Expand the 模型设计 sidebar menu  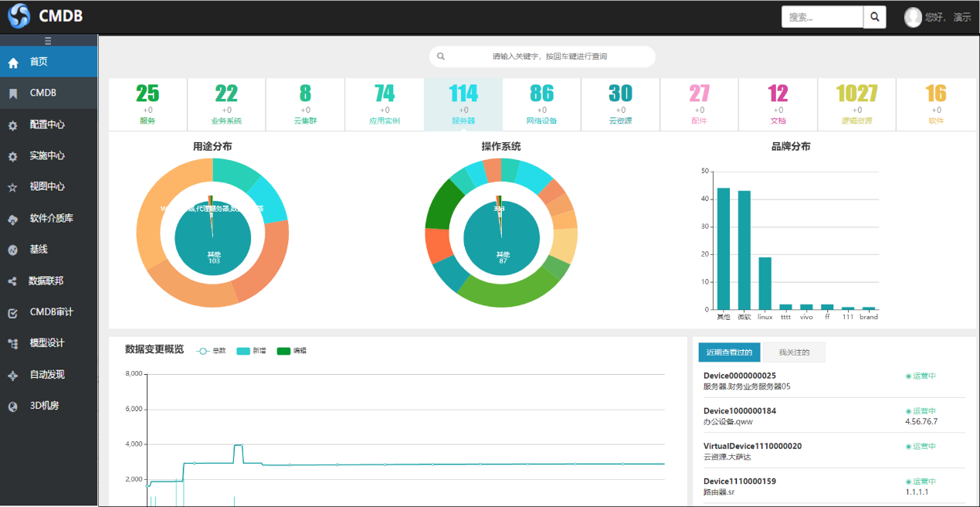click(x=48, y=343)
